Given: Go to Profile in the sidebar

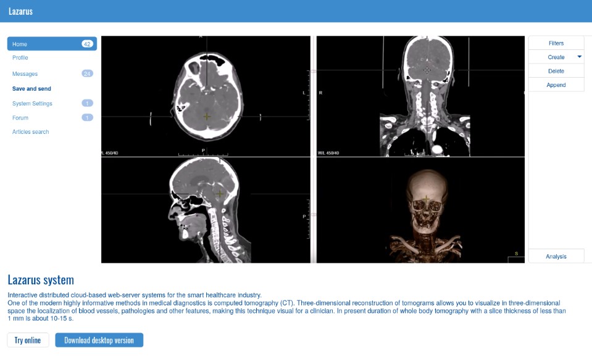Looking at the screenshot, I should [20, 58].
